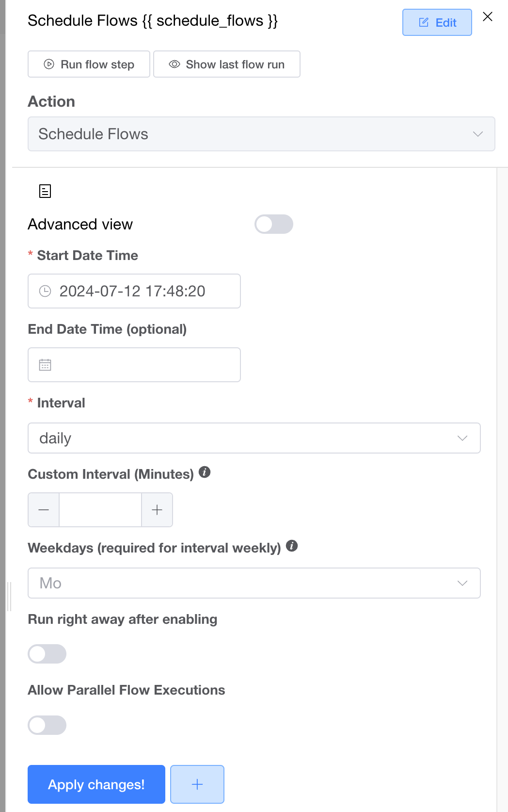508x812 pixels.
Task: Click Apply changes! button
Action: (x=96, y=784)
